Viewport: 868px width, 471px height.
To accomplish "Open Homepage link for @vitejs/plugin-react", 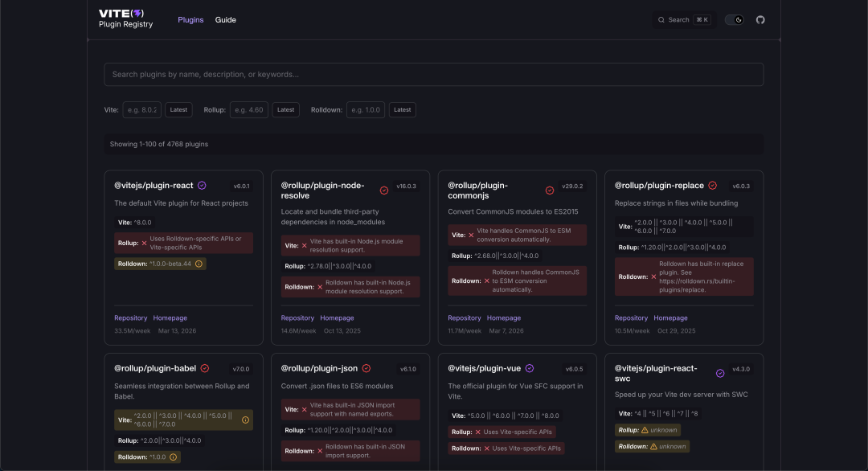I will click(x=170, y=317).
